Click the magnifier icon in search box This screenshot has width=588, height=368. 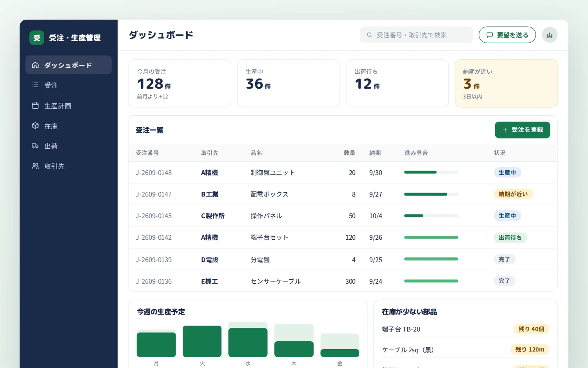[369, 35]
